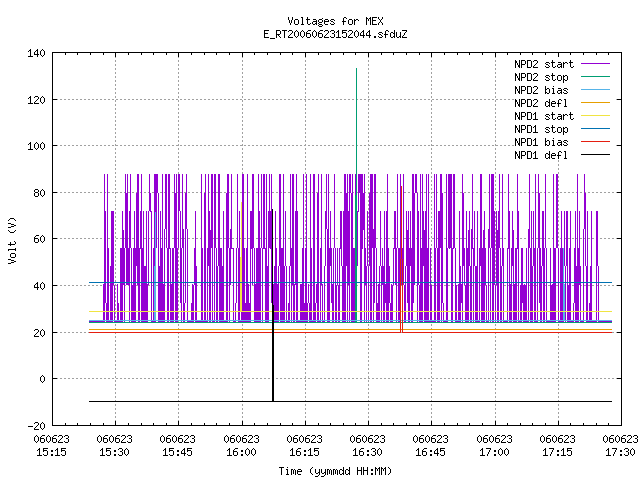Click the 16:30 time axis label

click(367, 452)
